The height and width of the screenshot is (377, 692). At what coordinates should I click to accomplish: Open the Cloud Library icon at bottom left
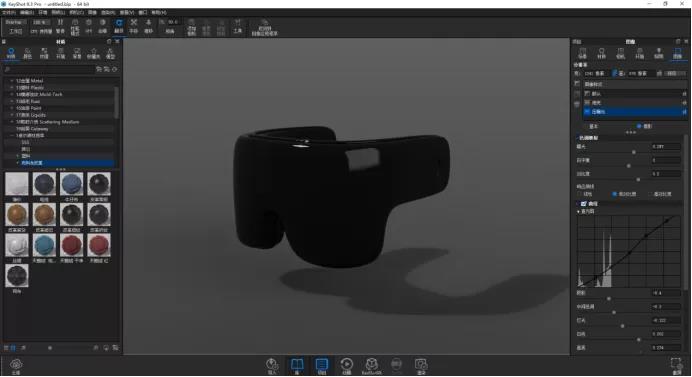pyautogui.click(x=16, y=366)
